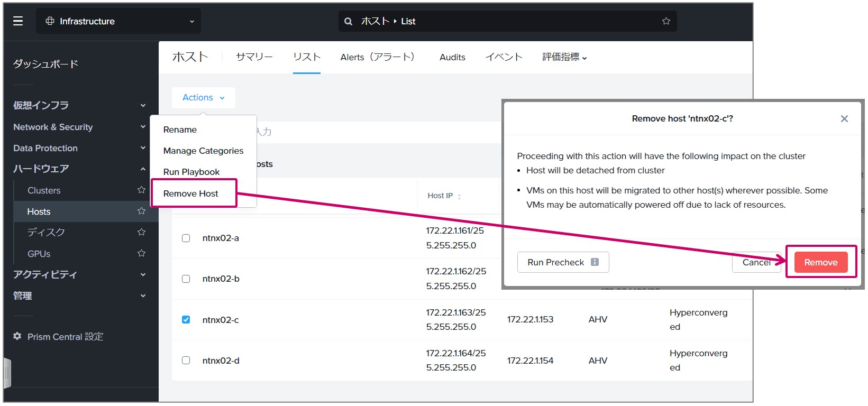868x406 pixels.
Task: Click IP 172.22.1.154 cell
Action: (530, 361)
